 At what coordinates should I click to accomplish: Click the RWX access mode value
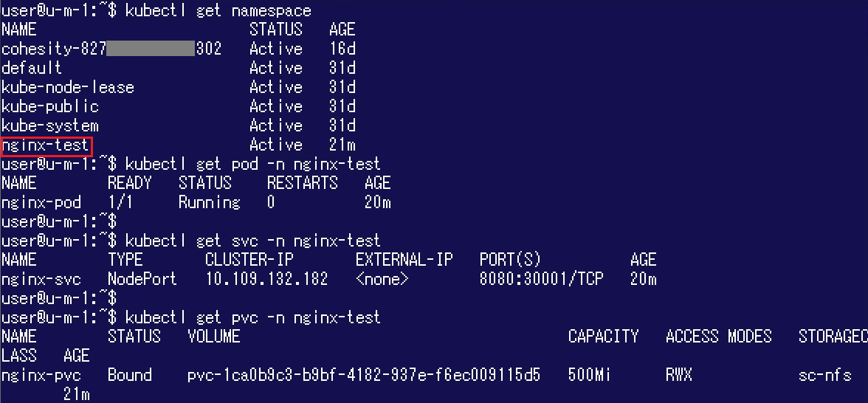coord(679,375)
